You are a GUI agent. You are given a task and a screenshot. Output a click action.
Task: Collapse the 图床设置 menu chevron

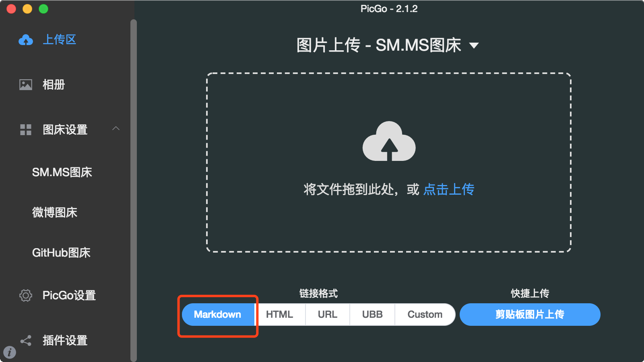116,129
